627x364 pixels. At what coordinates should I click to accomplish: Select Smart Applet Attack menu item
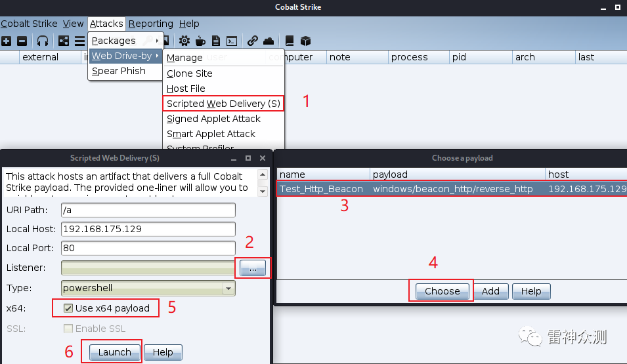coord(223,134)
